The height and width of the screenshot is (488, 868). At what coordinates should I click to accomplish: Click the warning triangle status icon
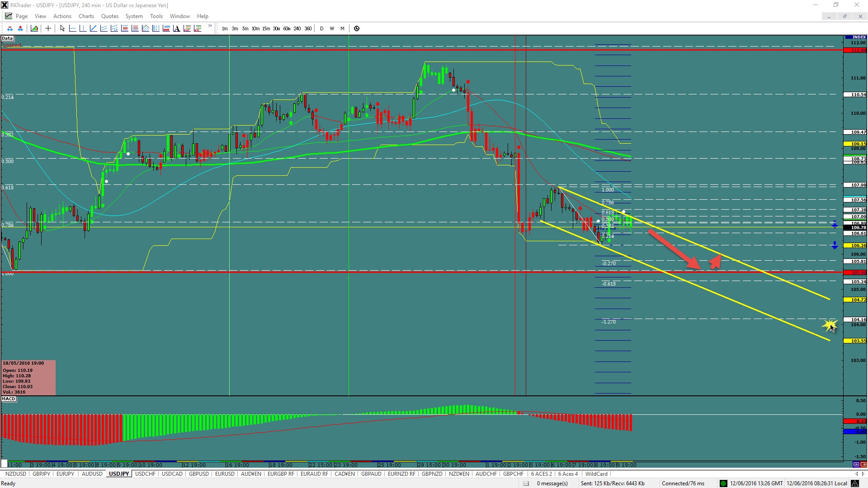(x=855, y=483)
